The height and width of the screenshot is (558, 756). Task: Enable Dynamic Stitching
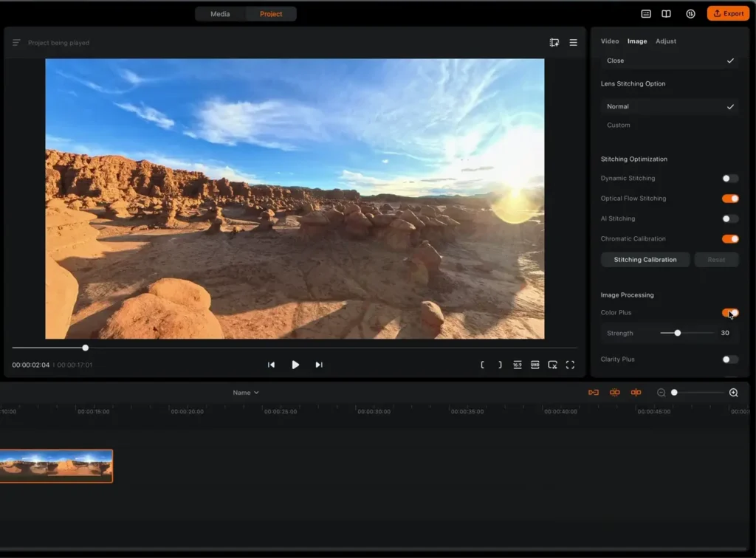[x=729, y=179]
